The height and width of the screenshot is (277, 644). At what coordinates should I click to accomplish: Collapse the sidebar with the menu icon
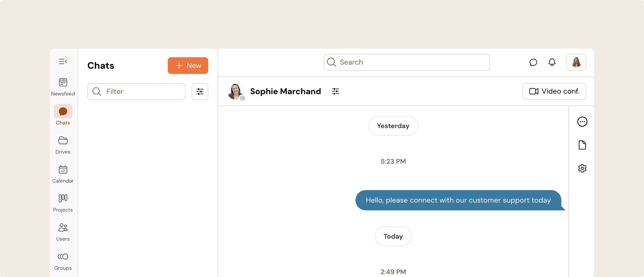pyautogui.click(x=63, y=62)
